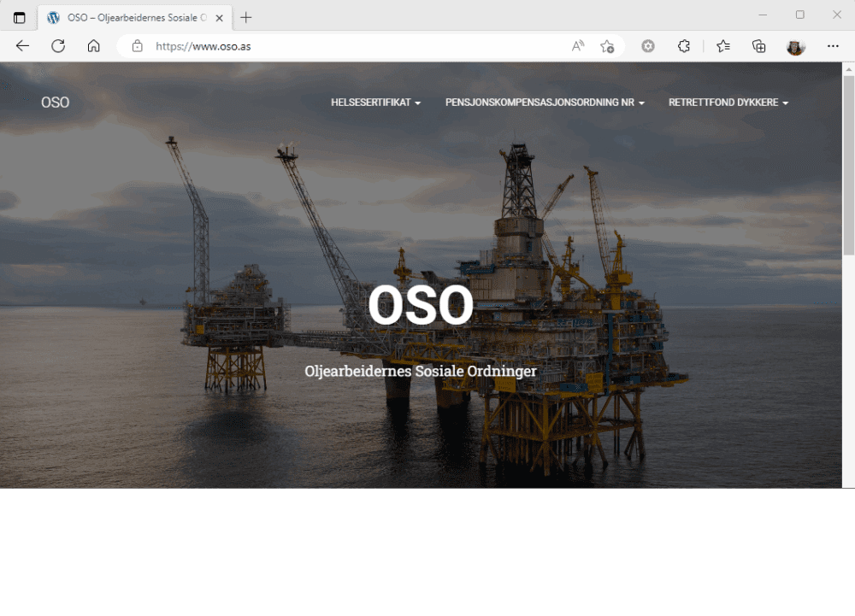855x616 pixels.
Task: Click the user profile avatar
Action: pos(796,46)
